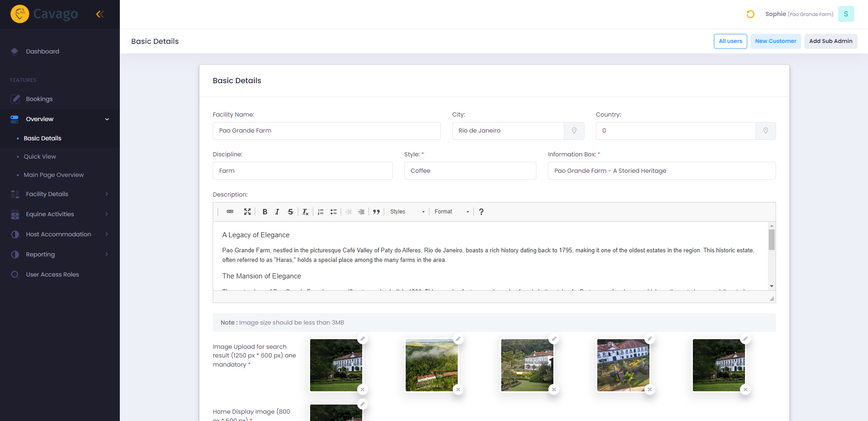
Task: Click the editor resize handle corner
Action: 772,298
